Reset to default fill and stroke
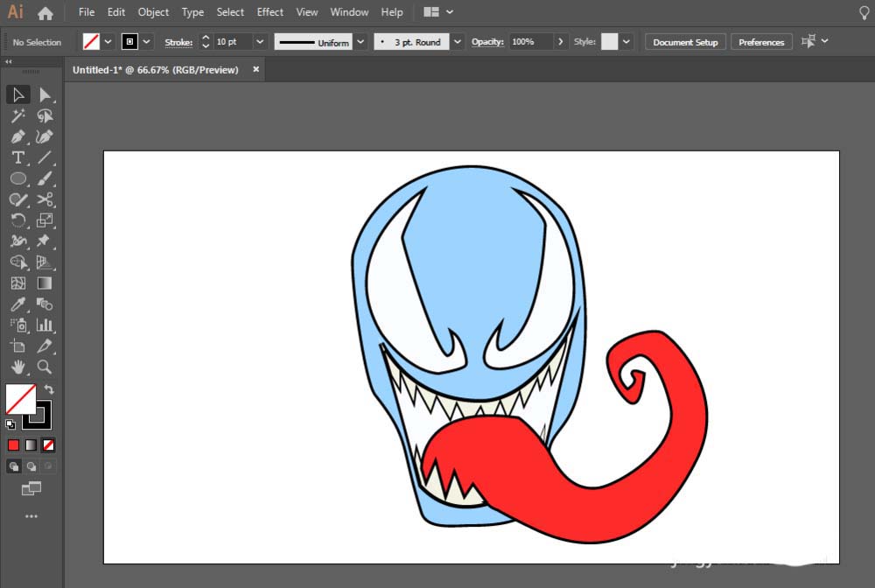 [x=10, y=424]
